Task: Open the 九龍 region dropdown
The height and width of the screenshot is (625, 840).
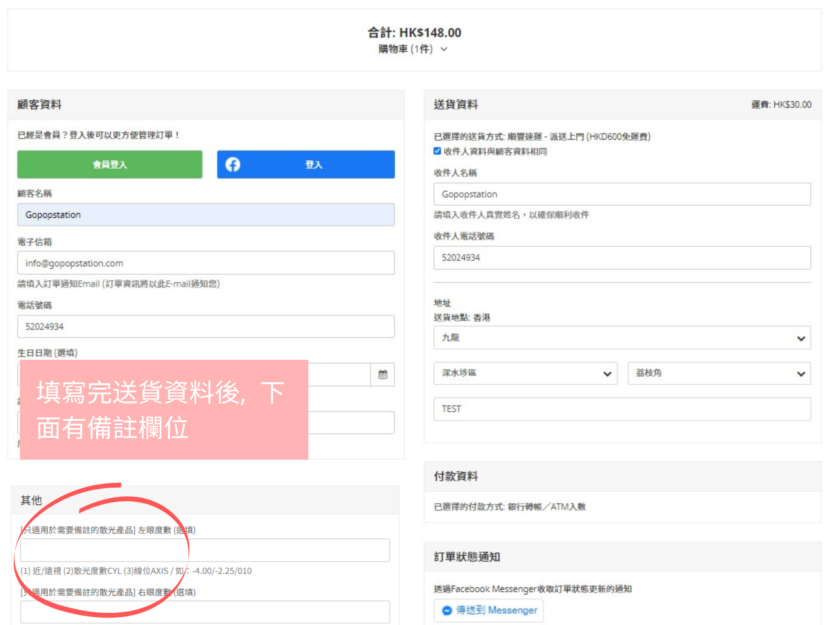Action: pyautogui.click(x=622, y=338)
